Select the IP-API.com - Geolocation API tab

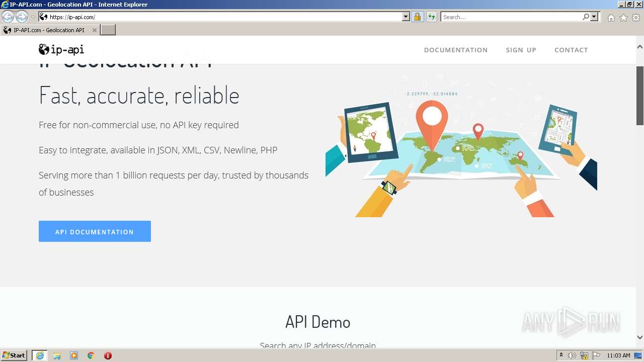tap(49, 30)
